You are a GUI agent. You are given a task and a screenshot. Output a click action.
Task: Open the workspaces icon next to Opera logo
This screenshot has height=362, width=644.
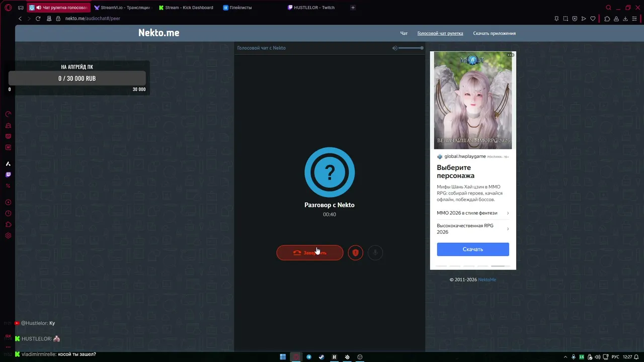click(21, 8)
